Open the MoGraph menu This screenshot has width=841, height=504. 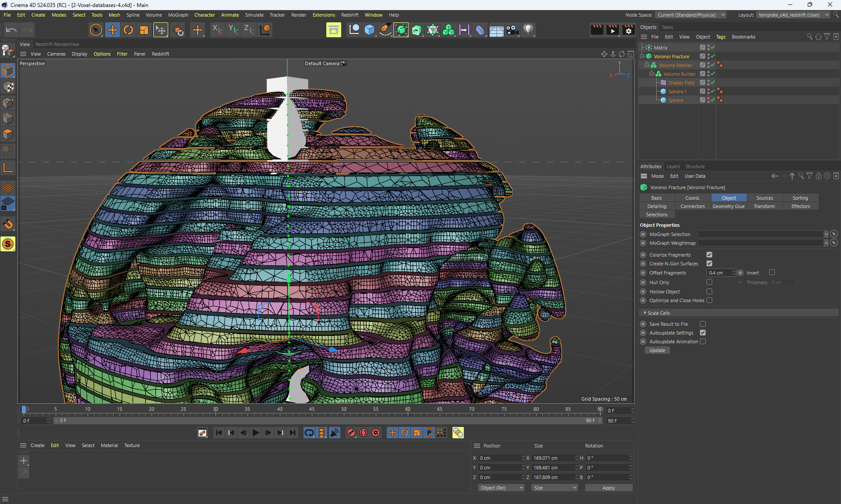click(178, 15)
